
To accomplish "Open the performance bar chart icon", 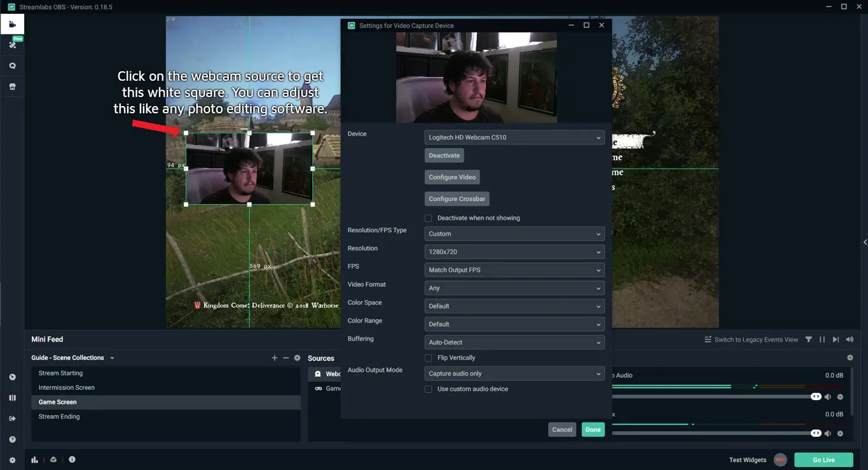I will tap(35, 460).
